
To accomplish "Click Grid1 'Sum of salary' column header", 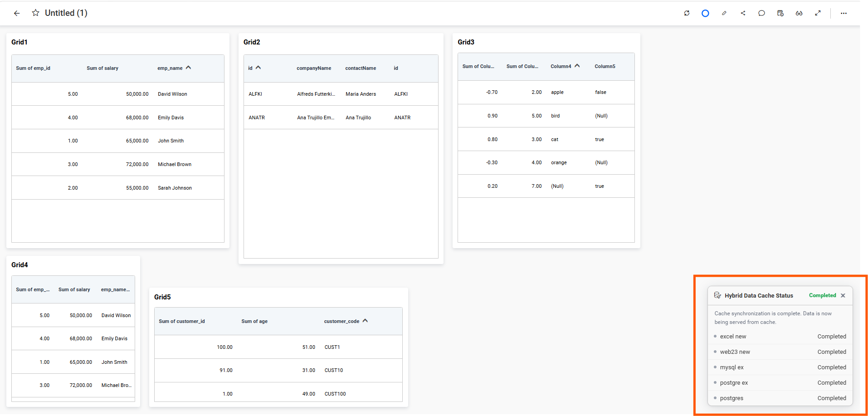I will pos(102,68).
